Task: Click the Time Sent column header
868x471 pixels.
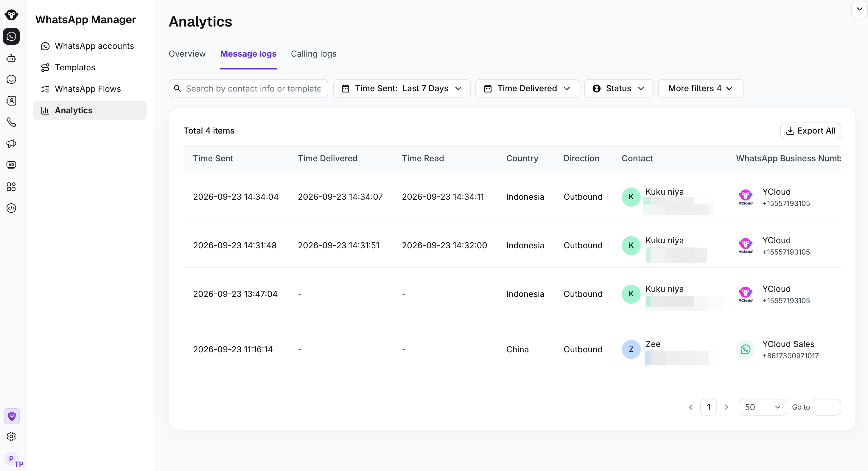Action: coord(213,159)
